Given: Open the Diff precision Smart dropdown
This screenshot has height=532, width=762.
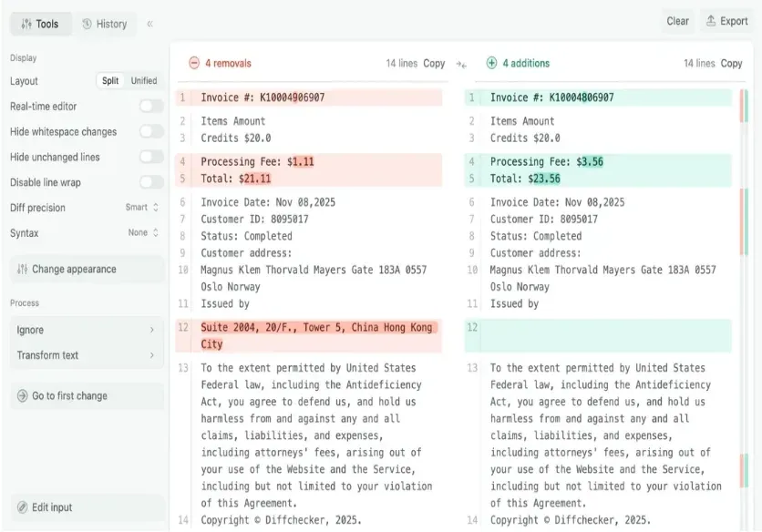Looking at the screenshot, I should [x=142, y=208].
